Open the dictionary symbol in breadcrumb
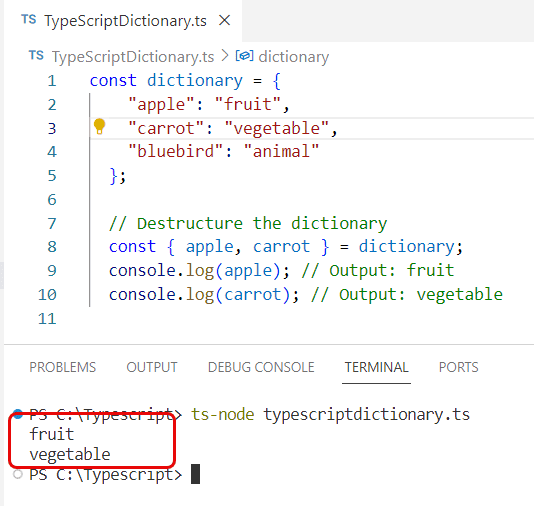The height and width of the screenshot is (506, 534). coord(294,57)
